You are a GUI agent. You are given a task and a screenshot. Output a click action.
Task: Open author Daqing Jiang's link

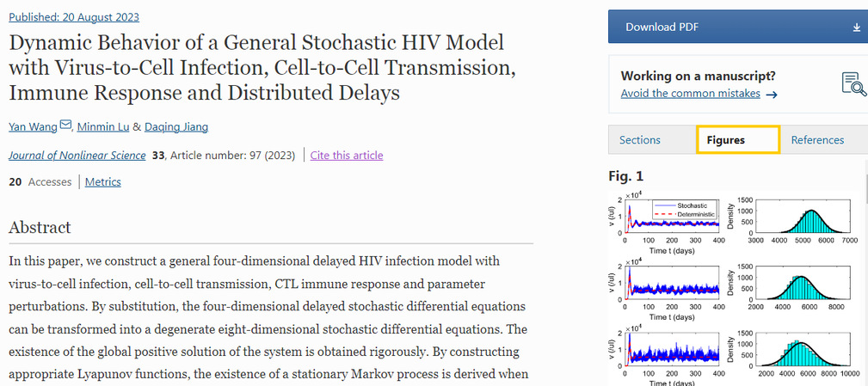pyautogui.click(x=175, y=127)
